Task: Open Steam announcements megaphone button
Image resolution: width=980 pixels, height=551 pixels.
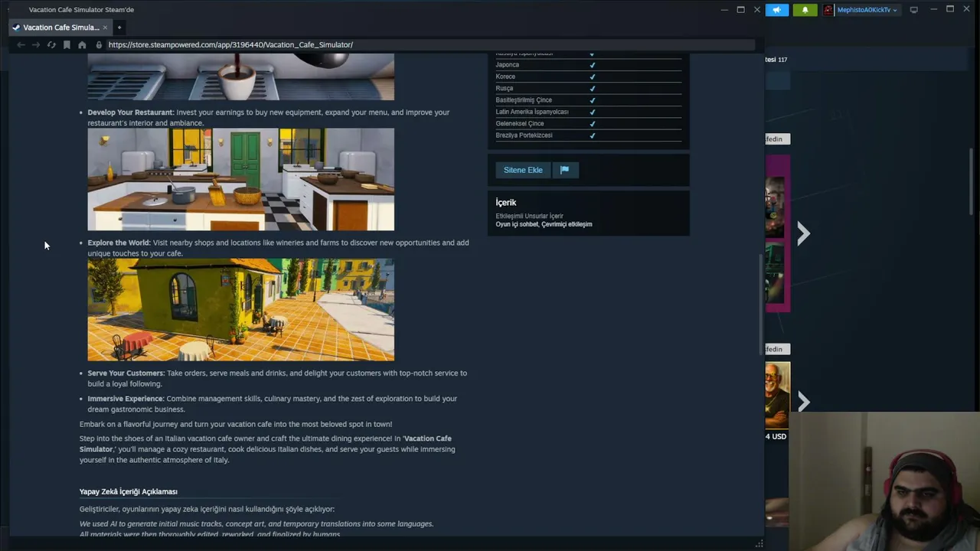Action: pos(776,10)
